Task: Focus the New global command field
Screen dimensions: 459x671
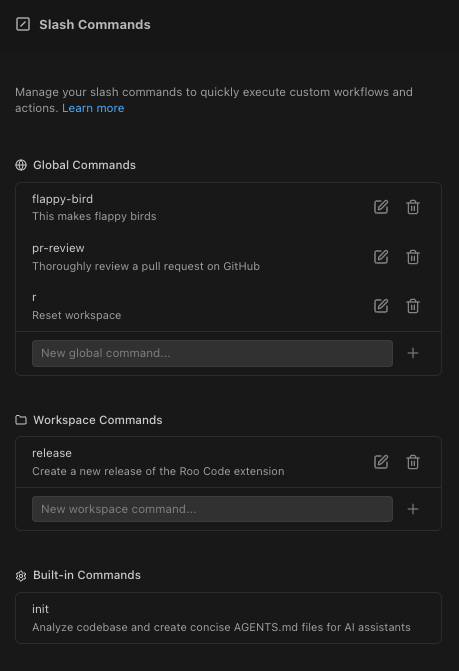Action: [x=212, y=353]
